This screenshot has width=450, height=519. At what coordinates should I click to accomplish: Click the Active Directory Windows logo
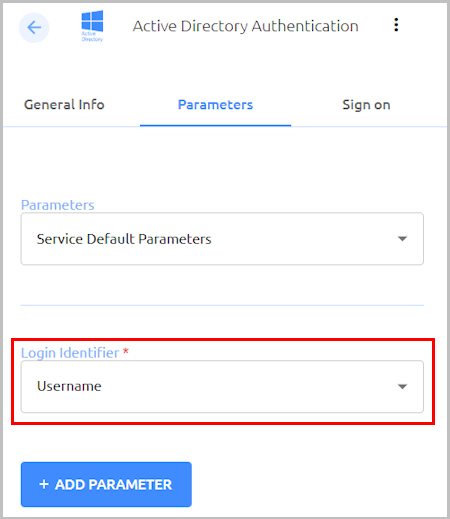pos(92,26)
